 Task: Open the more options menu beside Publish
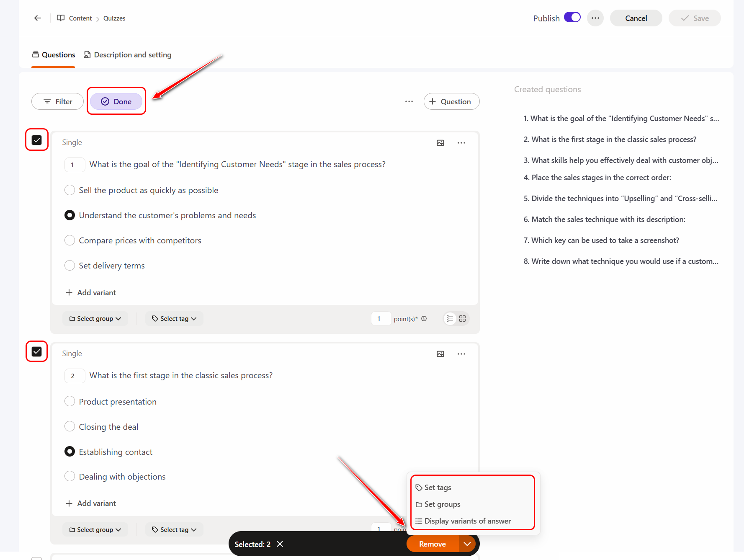[595, 18]
